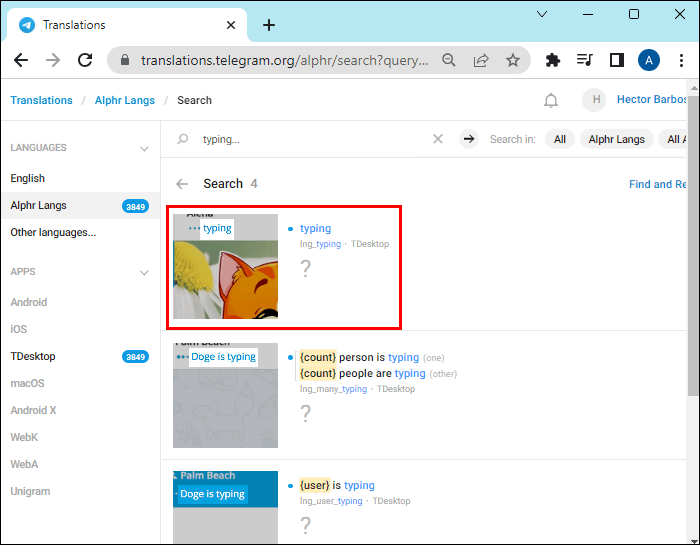Image resolution: width=700 pixels, height=545 pixels.
Task: Open a new tab with plus icon
Action: click(269, 25)
